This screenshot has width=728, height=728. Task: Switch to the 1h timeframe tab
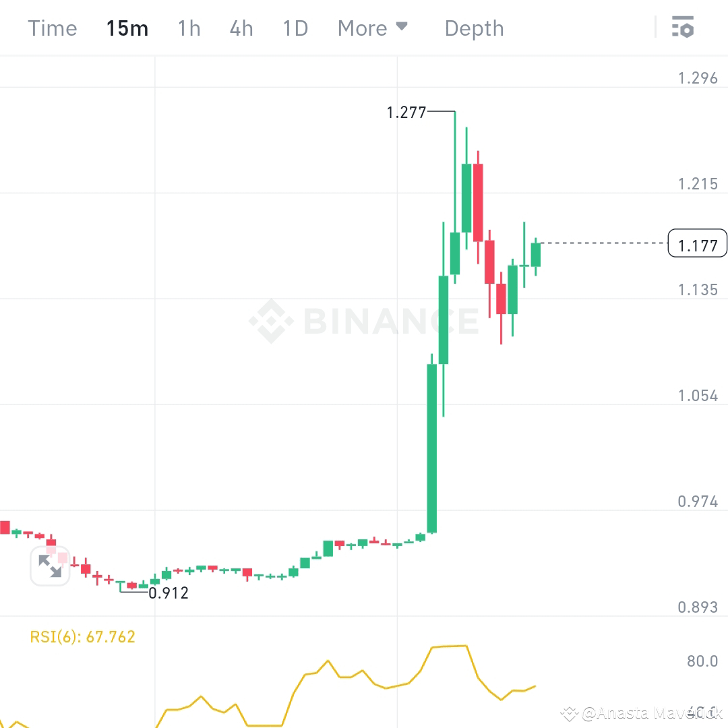pos(189,28)
